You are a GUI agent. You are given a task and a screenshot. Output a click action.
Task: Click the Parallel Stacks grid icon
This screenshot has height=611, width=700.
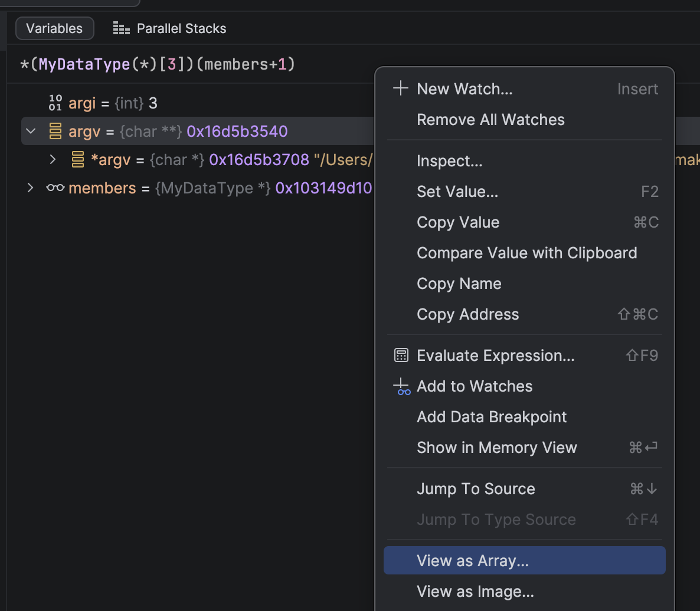121,28
